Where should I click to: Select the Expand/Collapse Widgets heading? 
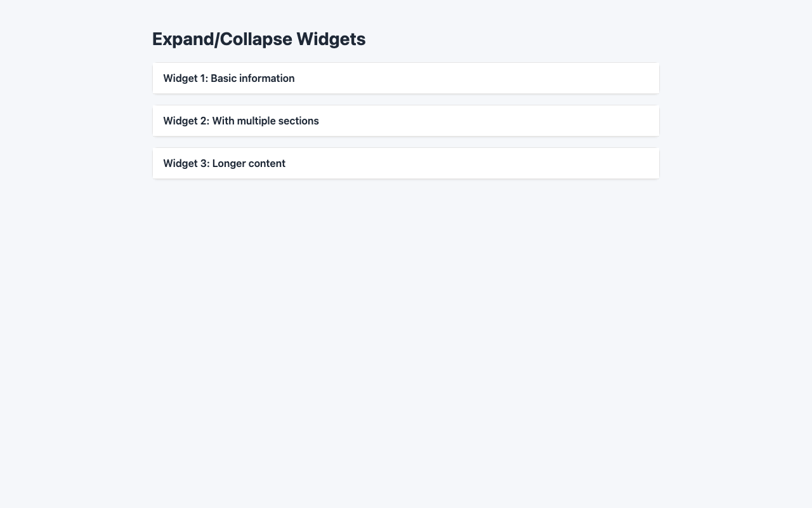click(x=259, y=39)
